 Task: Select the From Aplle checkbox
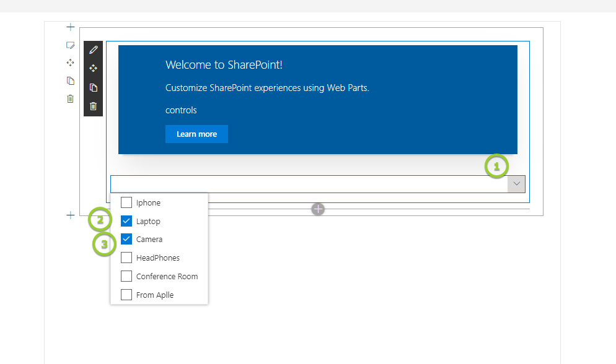pos(126,295)
